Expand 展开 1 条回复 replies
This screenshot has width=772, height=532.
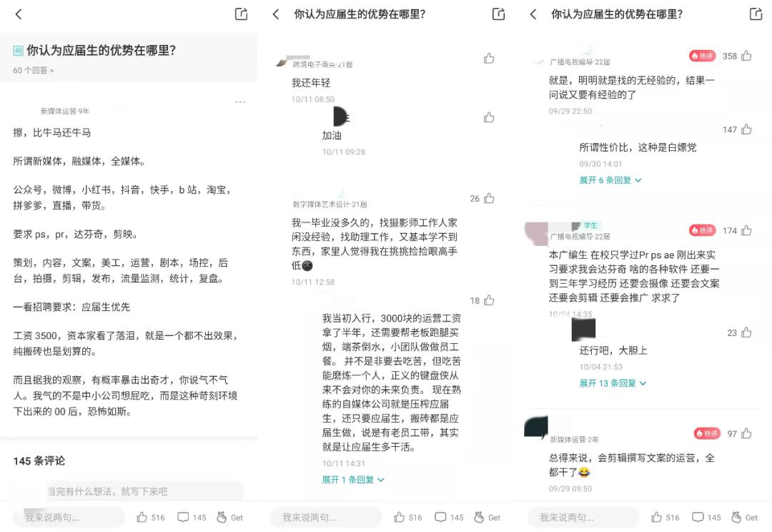[352, 480]
